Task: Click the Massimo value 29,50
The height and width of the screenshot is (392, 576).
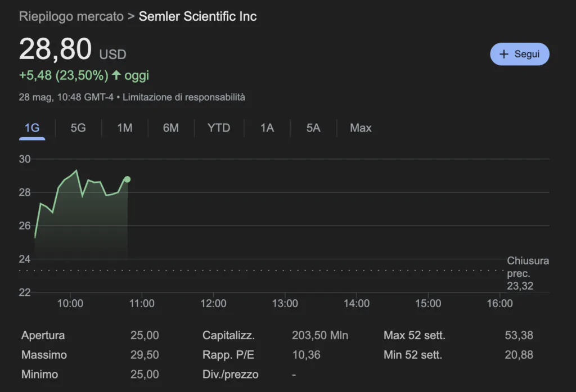Action: coord(145,355)
